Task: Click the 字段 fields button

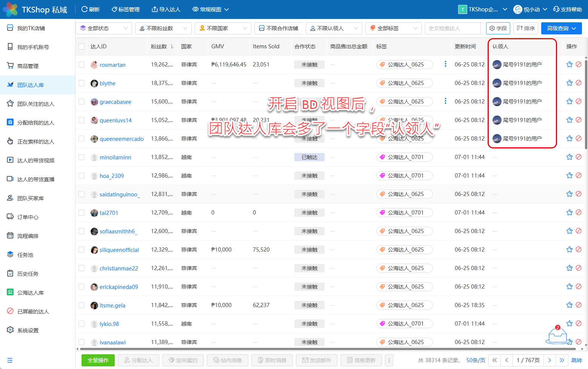Action: (498, 28)
